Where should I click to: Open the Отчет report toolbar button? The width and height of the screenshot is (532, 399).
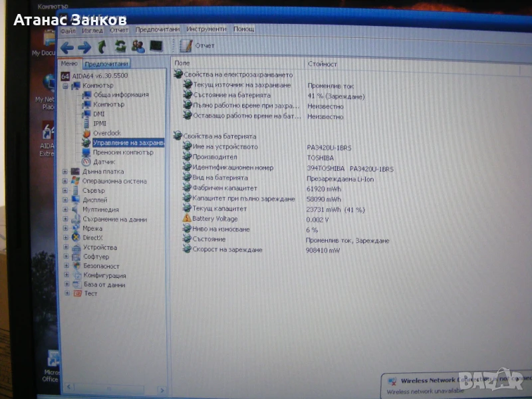(197, 46)
